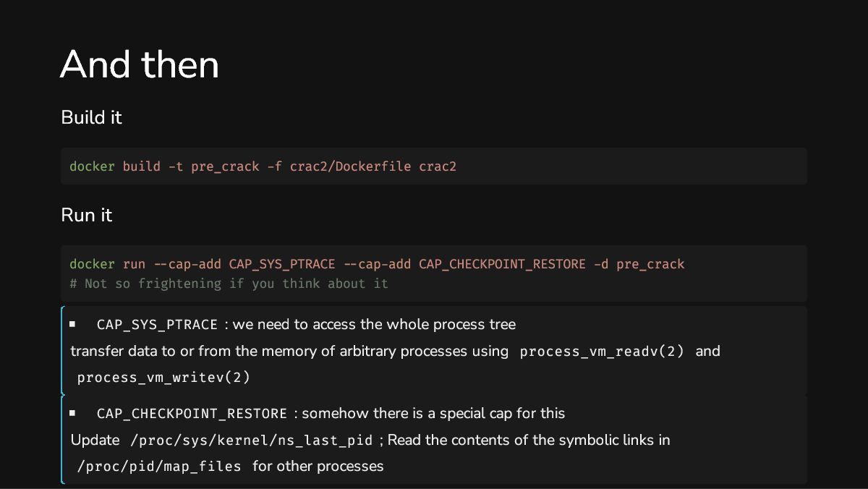Click the CAP_SYS_PTRACE bullet label
This screenshot has width=868, height=489.
pos(158,325)
